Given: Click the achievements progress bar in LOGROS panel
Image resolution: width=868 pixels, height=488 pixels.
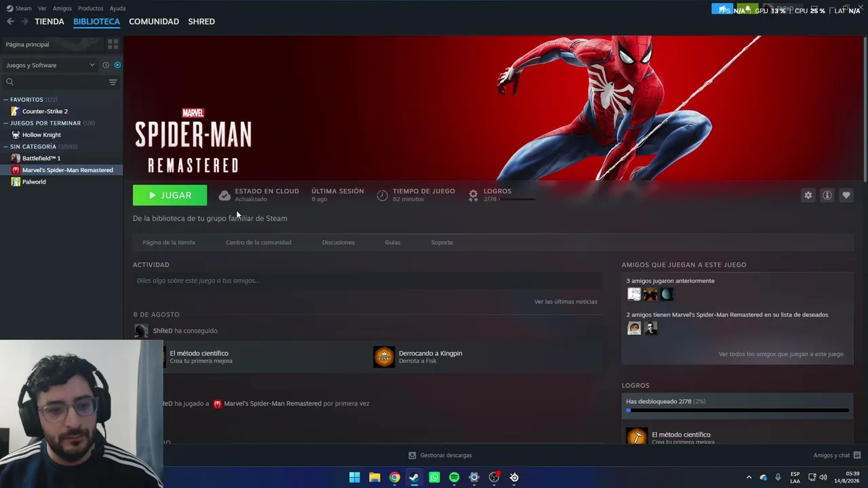Looking at the screenshot, I should pos(737,410).
